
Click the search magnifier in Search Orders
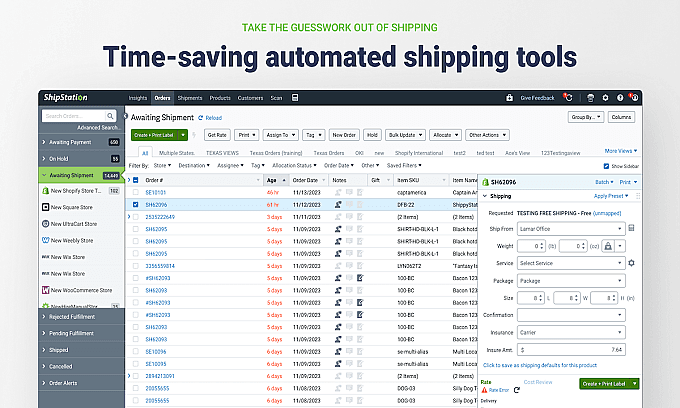pyautogui.click(x=110, y=116)
